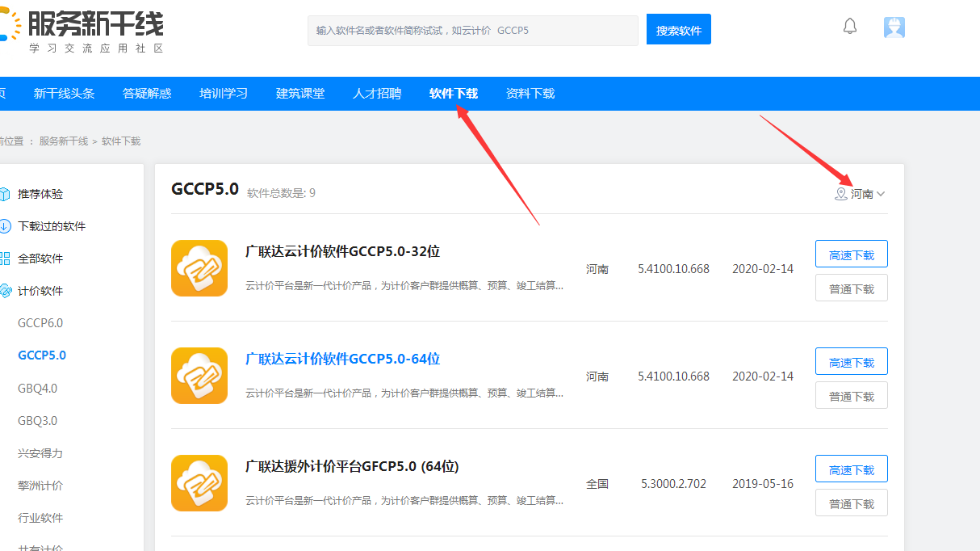
Task: Select 计价软件 category in sidebar
Action: pyautogui.click(x=40, y=291)
